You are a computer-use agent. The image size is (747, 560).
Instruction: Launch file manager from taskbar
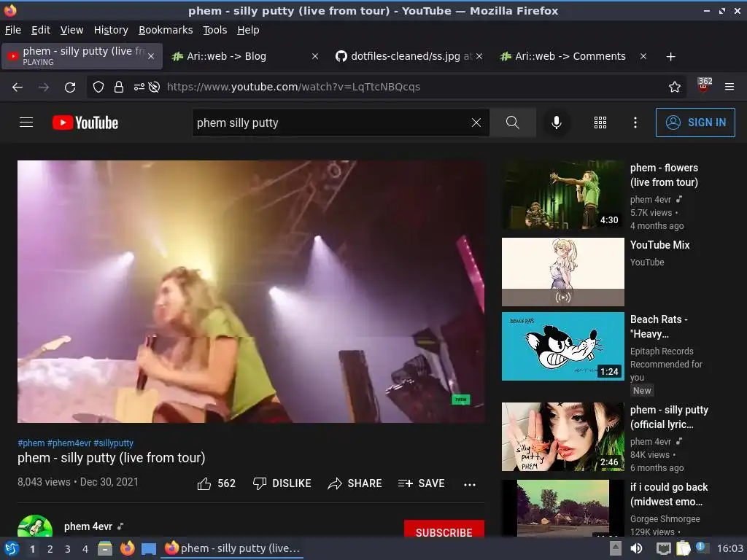click(x=105, y=548)
